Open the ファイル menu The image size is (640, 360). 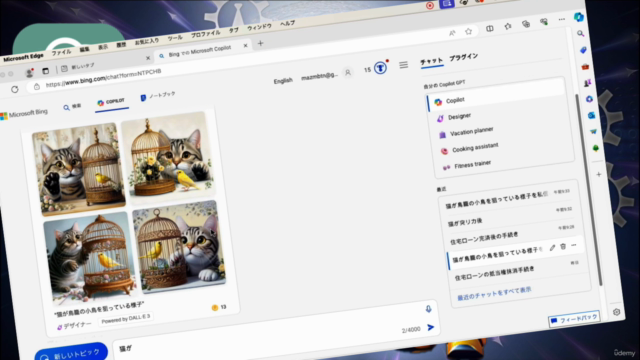(61, 52)
